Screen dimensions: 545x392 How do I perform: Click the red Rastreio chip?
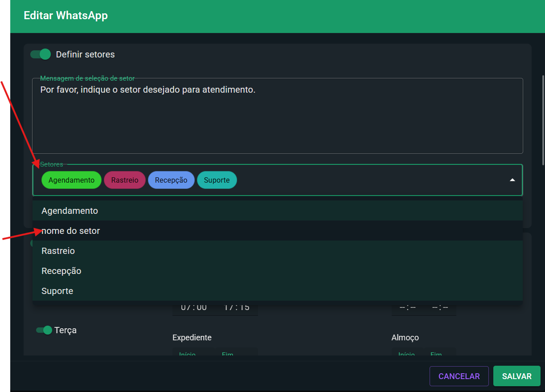[x=125, y=180]
